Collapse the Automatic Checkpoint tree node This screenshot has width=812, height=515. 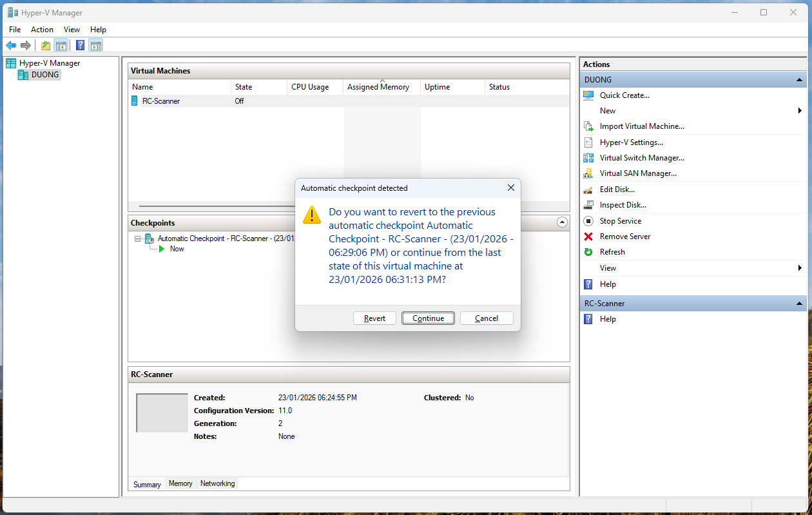click(137, 238)
